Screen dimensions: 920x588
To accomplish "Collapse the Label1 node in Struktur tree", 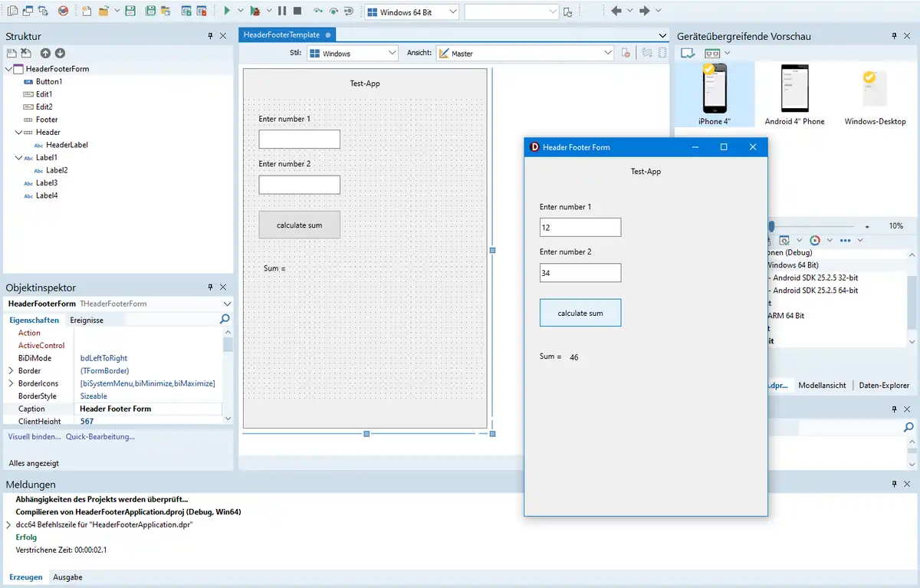I will pos(19,158).
